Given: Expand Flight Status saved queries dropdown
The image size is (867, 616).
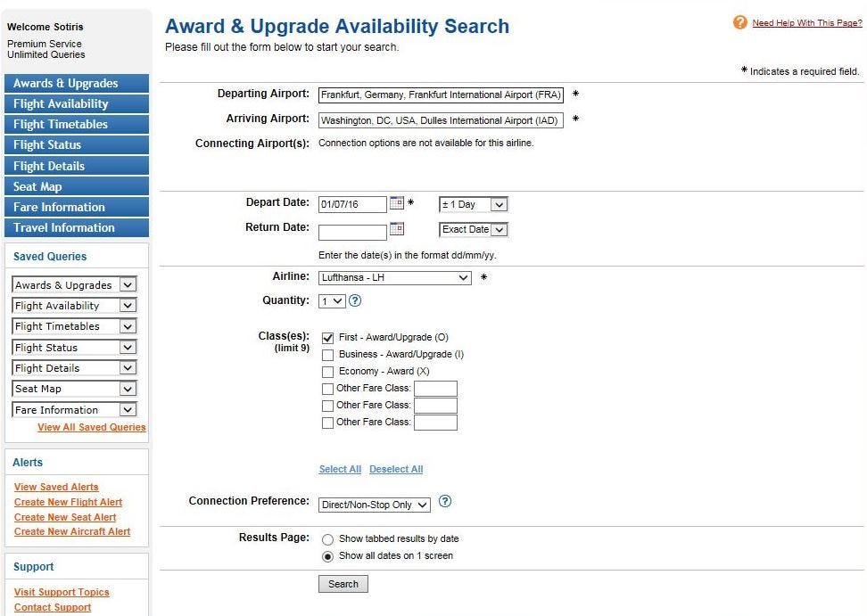Looking at the screenshot, I should point(74,347).
